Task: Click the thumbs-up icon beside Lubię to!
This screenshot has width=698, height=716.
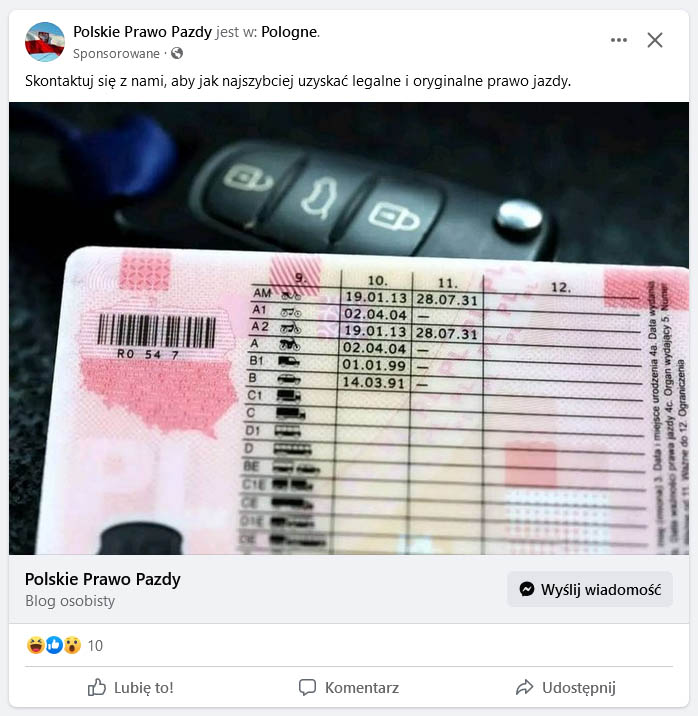Action: coord(96,687)
